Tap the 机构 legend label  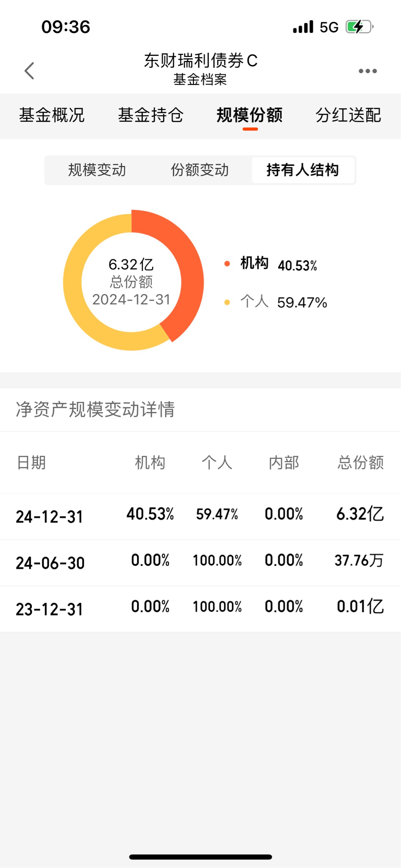point(255,263)
